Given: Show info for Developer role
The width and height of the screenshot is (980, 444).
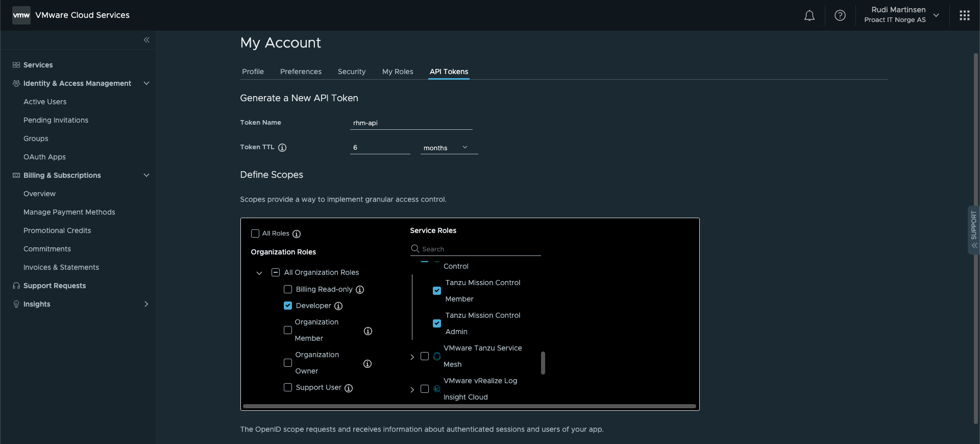Looking at the screenshot, I should [x=338, y=306].
